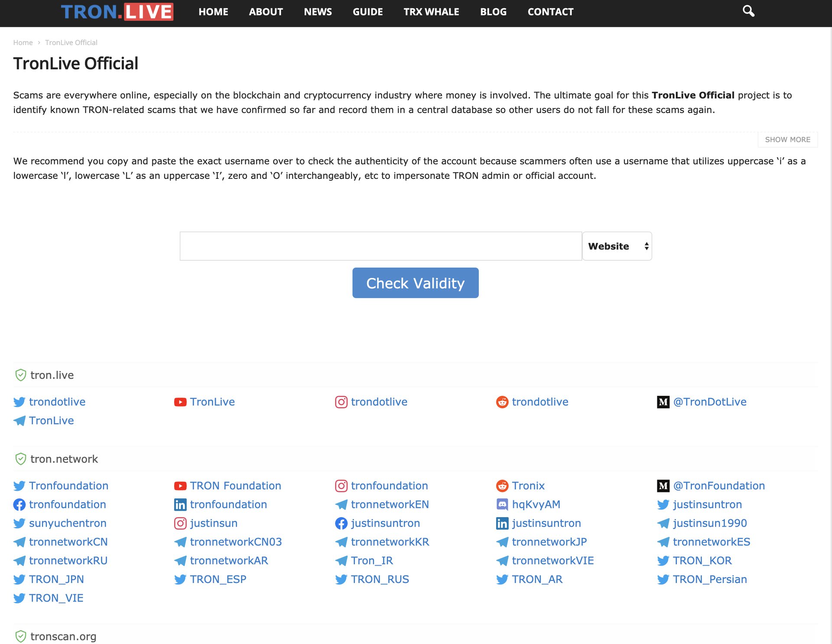
Task: Open TRX WHALE menu item
Action: [x=431, y=12]
